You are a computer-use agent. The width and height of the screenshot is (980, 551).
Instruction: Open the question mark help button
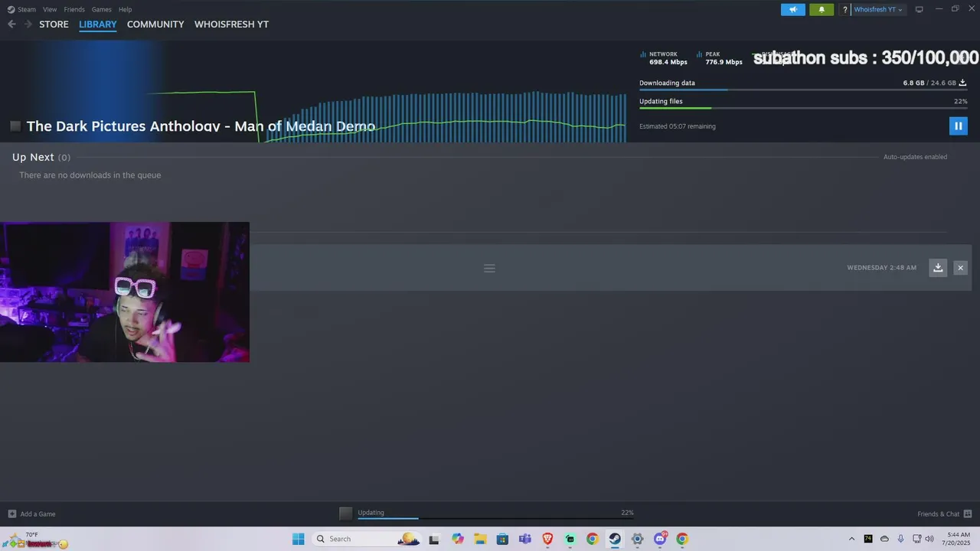pos(845,10)
